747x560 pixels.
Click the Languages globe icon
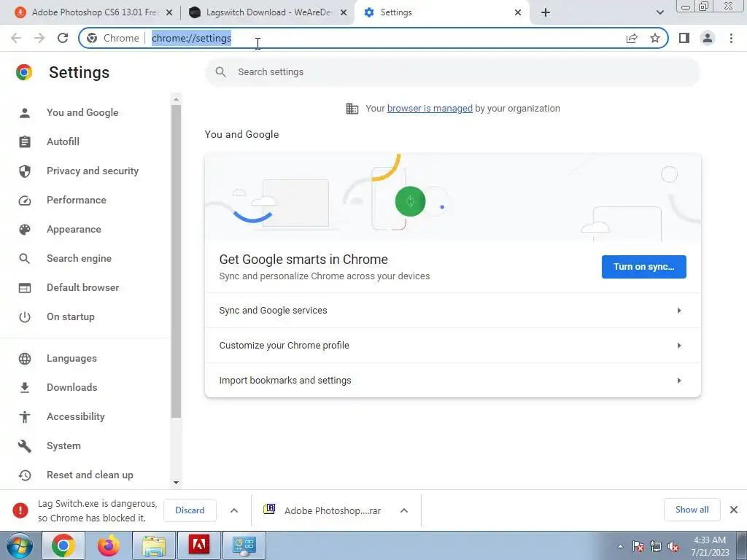[25, 359]
